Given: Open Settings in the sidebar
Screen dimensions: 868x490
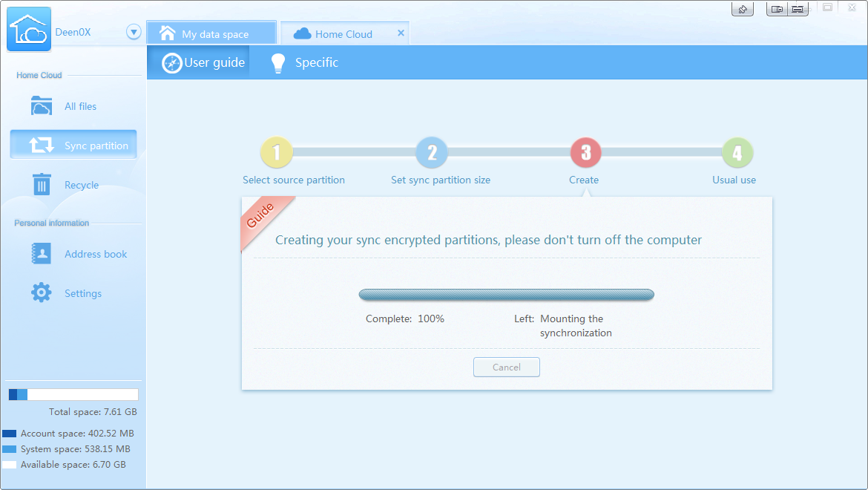Looking at the screenshot, I should tap(73, 293).
